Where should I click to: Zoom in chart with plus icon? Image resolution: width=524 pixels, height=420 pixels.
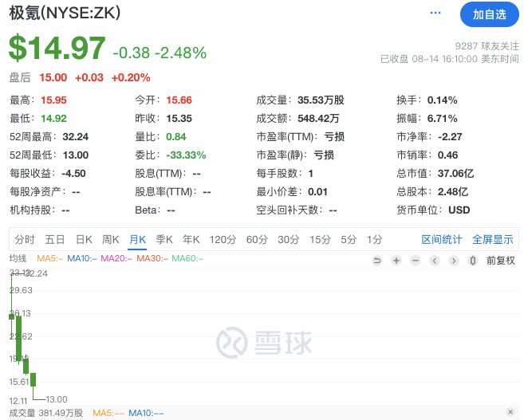tap(396, 261)
